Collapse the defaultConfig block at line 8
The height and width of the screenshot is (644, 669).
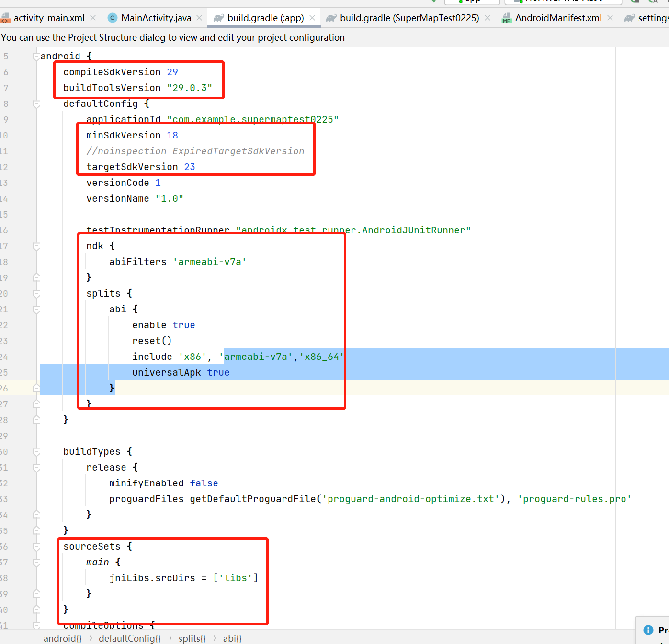pyautogui.click(x=36, y=103)
